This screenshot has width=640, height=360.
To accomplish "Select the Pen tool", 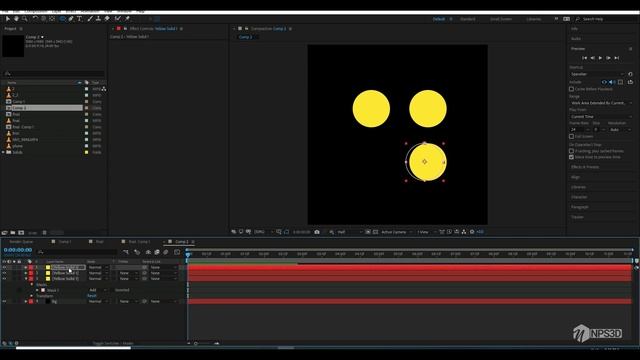I will (x=71, y=19).
